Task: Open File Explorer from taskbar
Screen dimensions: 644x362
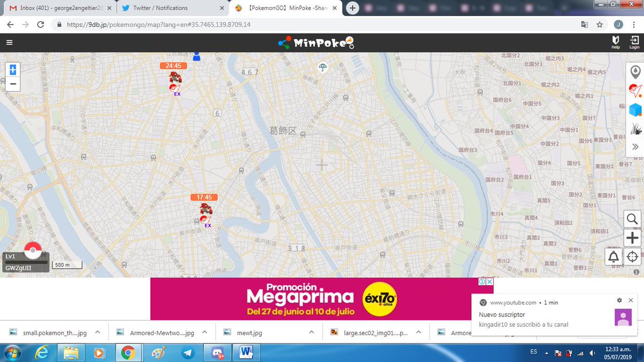Action: pos(70,352)
